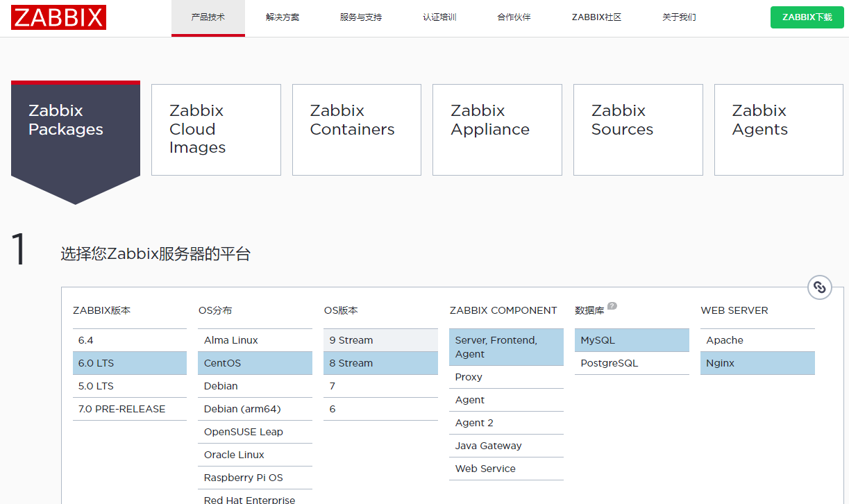Click the ZABBIX logo
The image size is (849, 504).
point(59,17)
